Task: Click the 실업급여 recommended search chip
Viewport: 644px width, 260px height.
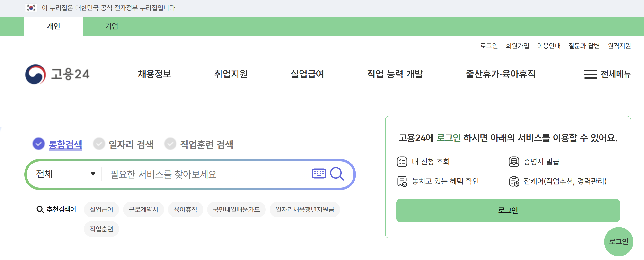Action: 101,210
